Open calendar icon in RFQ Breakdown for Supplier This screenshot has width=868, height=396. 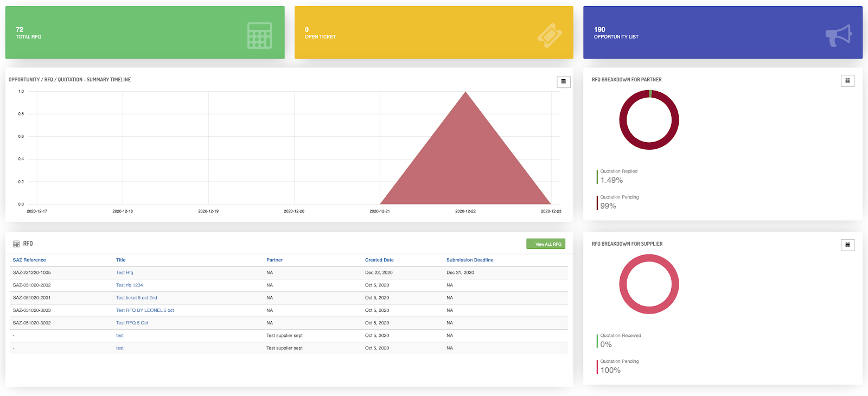847,245
